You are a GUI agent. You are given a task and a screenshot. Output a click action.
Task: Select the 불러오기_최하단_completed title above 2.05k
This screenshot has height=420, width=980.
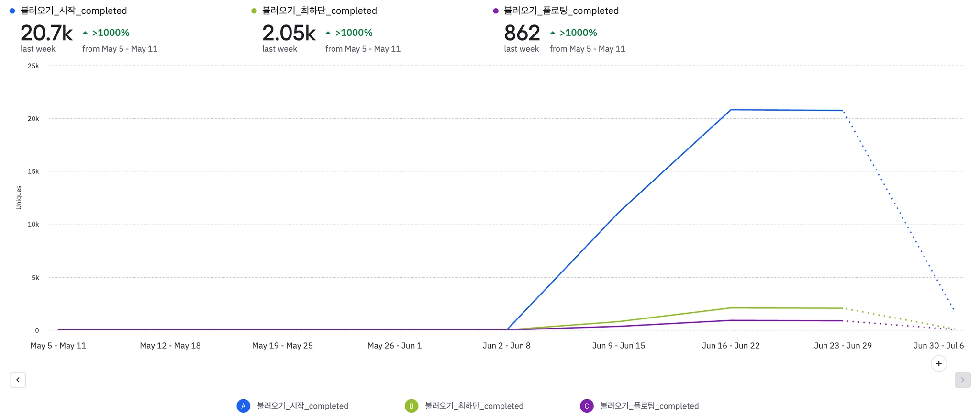[320, 11]
